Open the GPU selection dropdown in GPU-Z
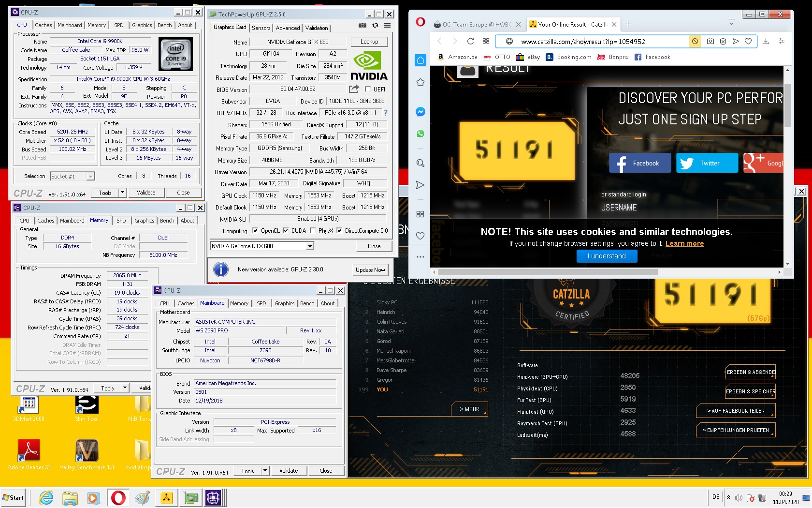This screenshot has width=812, height=508. [x=310, y=246]
